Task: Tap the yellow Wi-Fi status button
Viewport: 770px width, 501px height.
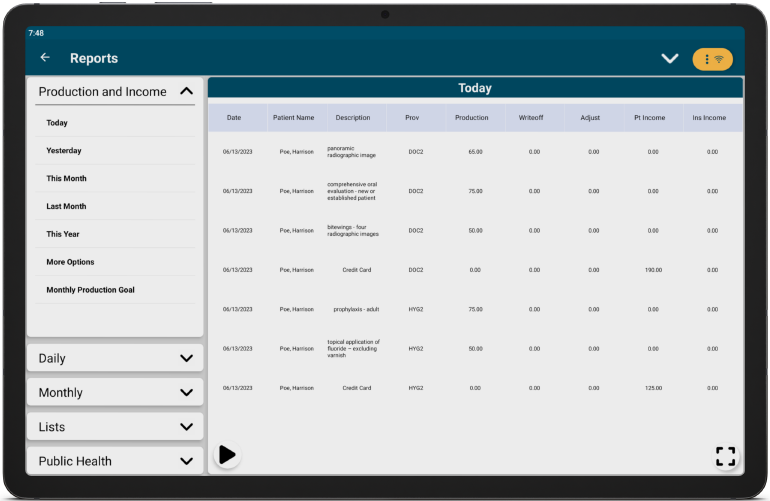Action: (x=712, y=59)
